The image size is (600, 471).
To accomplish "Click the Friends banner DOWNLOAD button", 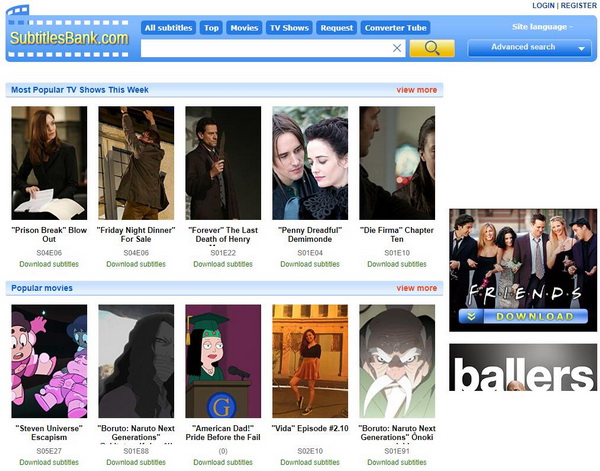I will (x=523, y=316).
